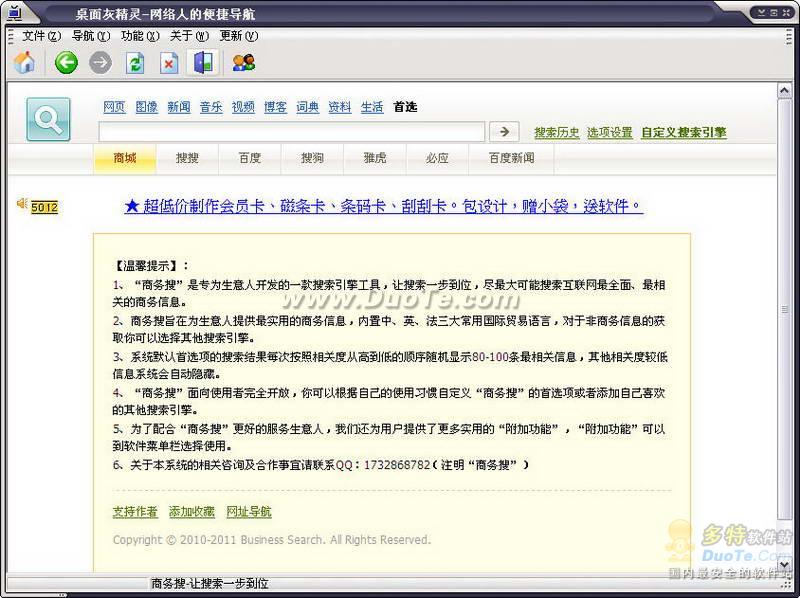
Task: Select the 音乐 search category
Action: pyautogui.click(x=211, y=107)
